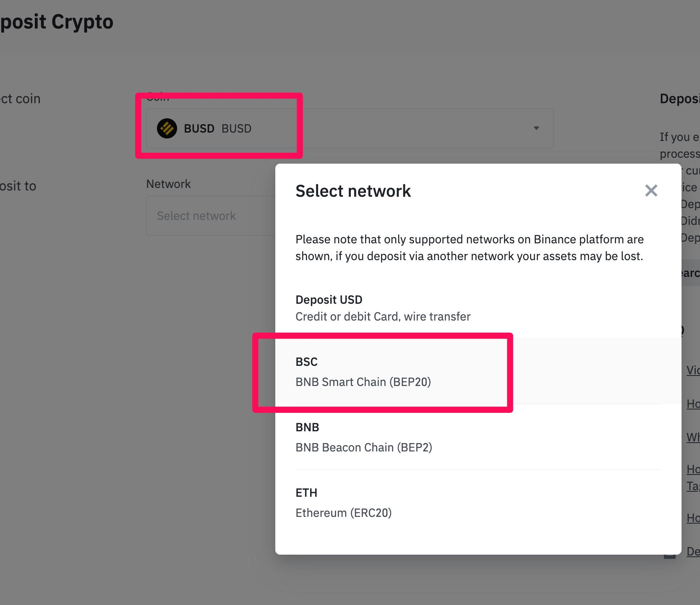Choose the BNB Beacon Chain (BEP2) network

click(478, 437)
